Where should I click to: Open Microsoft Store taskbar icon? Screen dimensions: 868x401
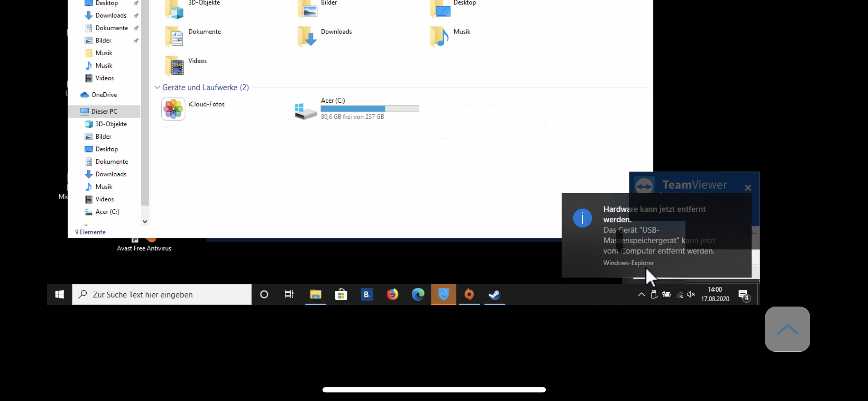click(x=341, y=294)
